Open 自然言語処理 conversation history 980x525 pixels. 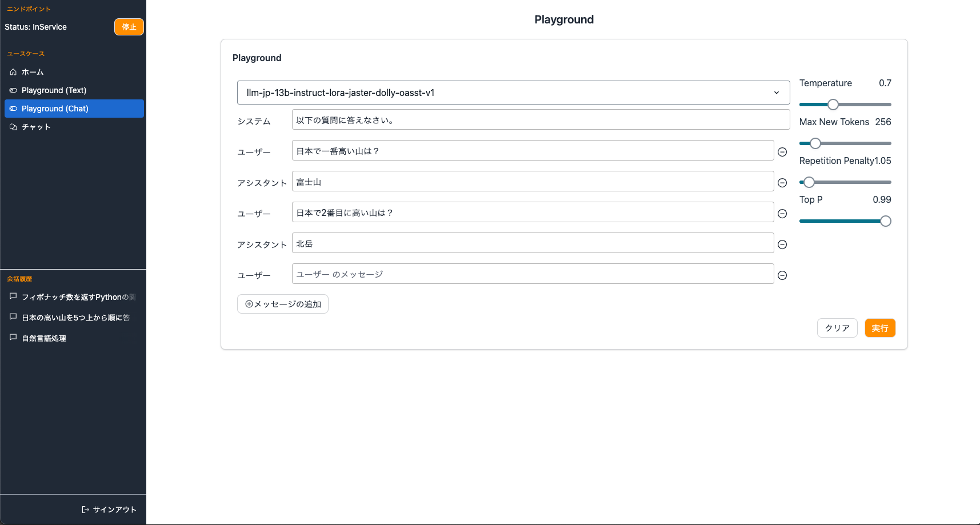[x=73, y=338]
